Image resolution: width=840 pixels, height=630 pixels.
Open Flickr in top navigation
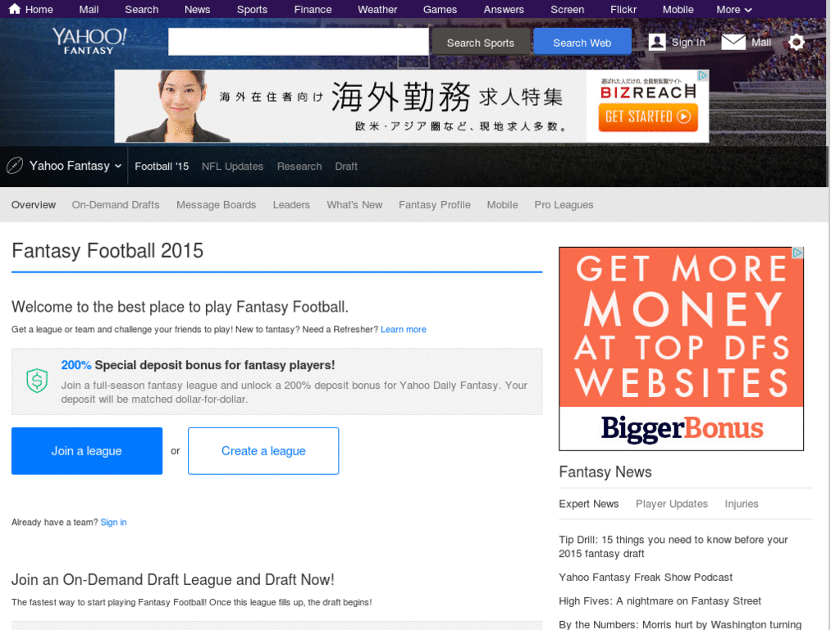pyautogui.click(x=623, y=9)
